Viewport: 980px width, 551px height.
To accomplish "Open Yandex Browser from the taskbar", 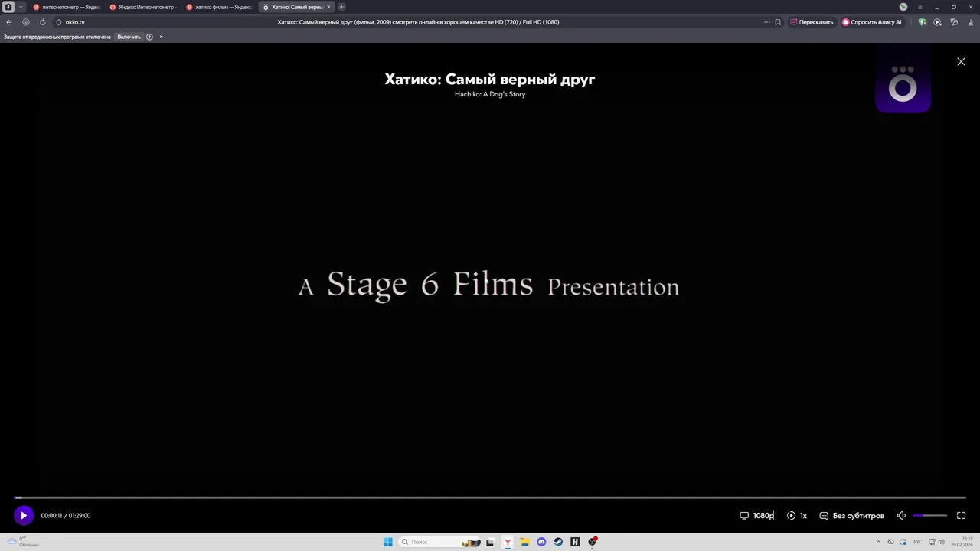I will [x=508, y=542].
